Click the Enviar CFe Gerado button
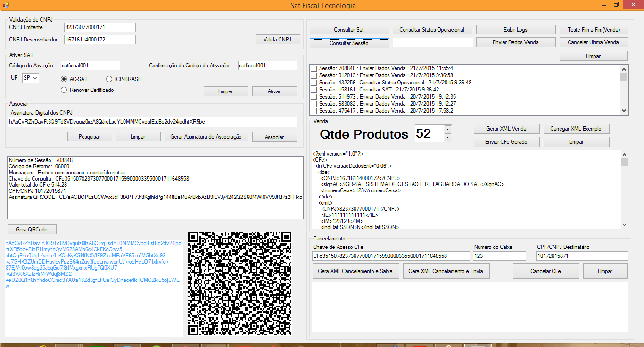Image resolution: width=644 pixels, height=347 pixels. tap(506, 142)
